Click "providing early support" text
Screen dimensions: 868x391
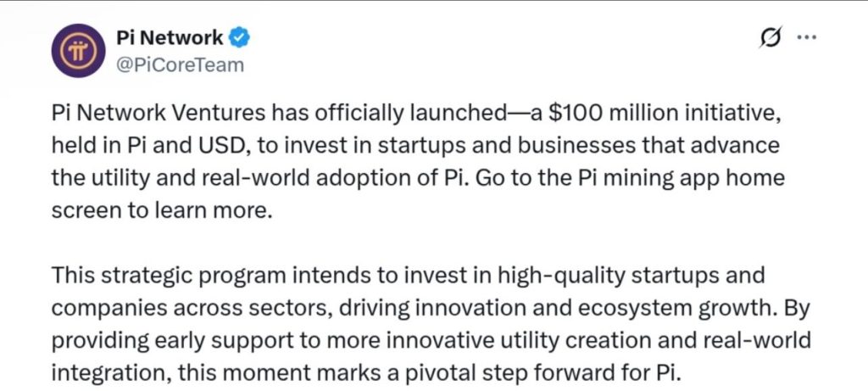(146, 338)
